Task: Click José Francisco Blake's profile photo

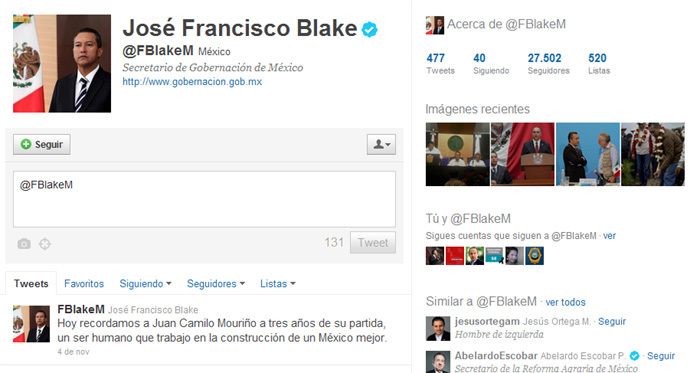Action: click(x=62, y=63)
